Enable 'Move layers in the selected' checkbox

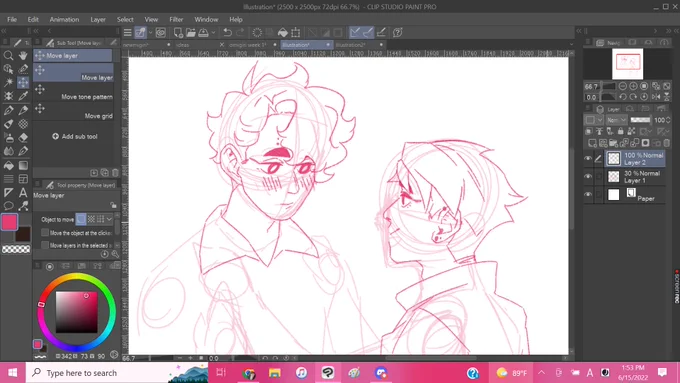click(x=45, y=245)
